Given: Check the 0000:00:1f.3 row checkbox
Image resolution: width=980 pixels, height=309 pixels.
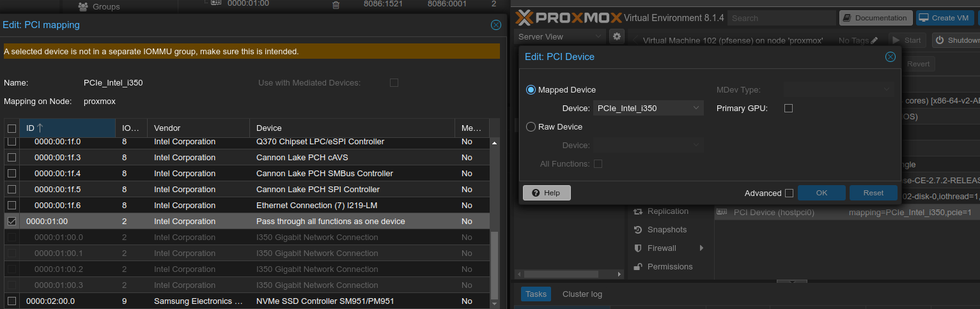Looking at the screenshot, I should coord(12,158).
